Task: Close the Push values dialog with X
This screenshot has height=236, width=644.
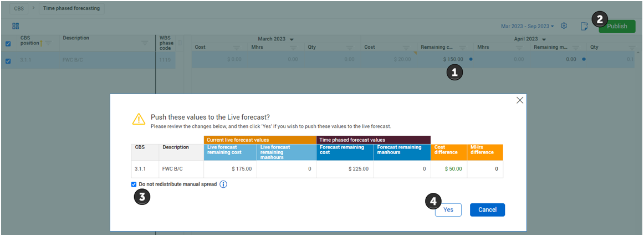Action: point(519,100)
